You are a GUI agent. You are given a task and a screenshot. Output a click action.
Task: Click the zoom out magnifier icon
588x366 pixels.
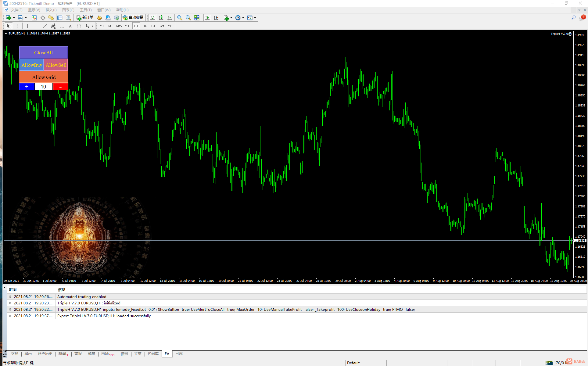(x=188, y=18)
